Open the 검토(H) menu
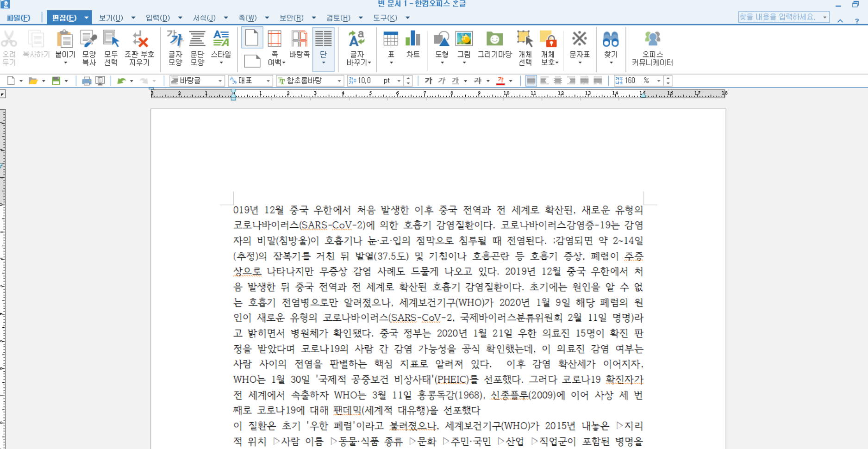 338,18
